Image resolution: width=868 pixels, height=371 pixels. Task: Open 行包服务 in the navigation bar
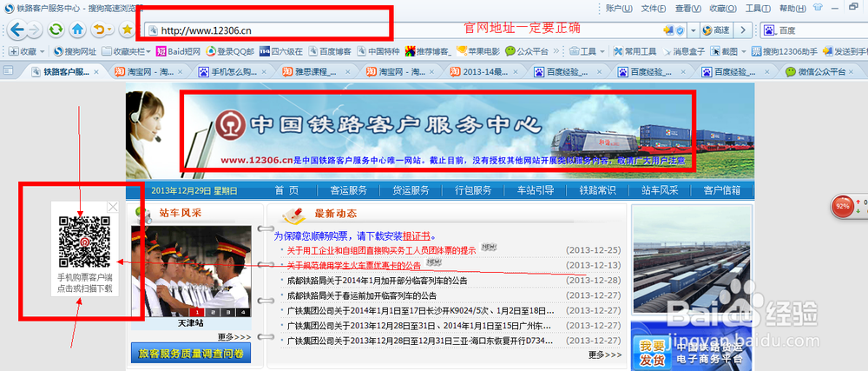click(473, 190)
